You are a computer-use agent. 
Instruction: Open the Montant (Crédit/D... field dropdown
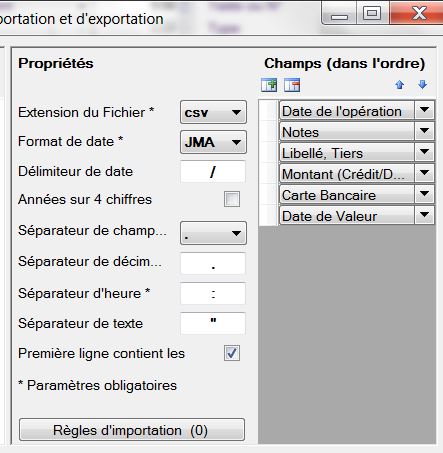424,173
